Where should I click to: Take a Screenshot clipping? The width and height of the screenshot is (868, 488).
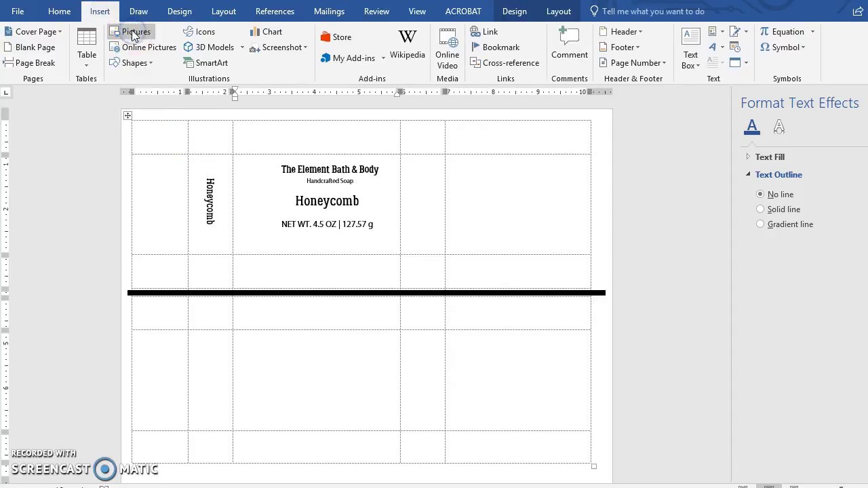pyautogui.click(x=279, y=47)
